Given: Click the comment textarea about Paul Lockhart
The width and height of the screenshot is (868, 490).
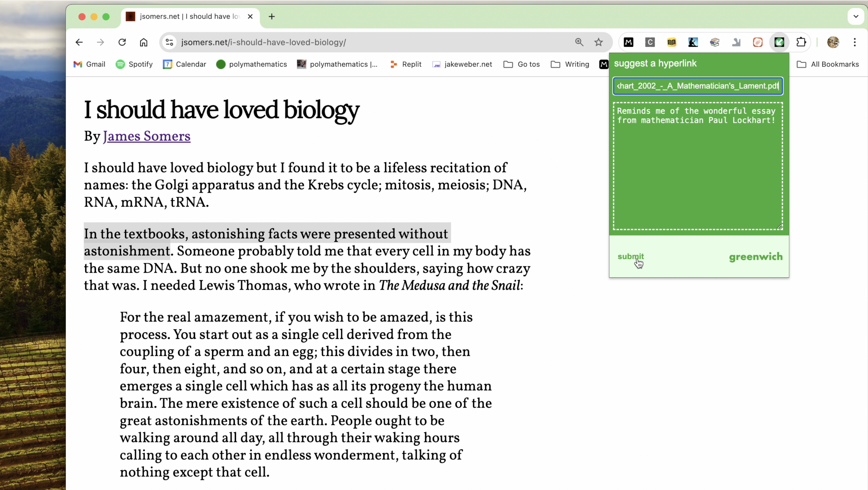Looking at the screenshot, I should tap(698, 166).
